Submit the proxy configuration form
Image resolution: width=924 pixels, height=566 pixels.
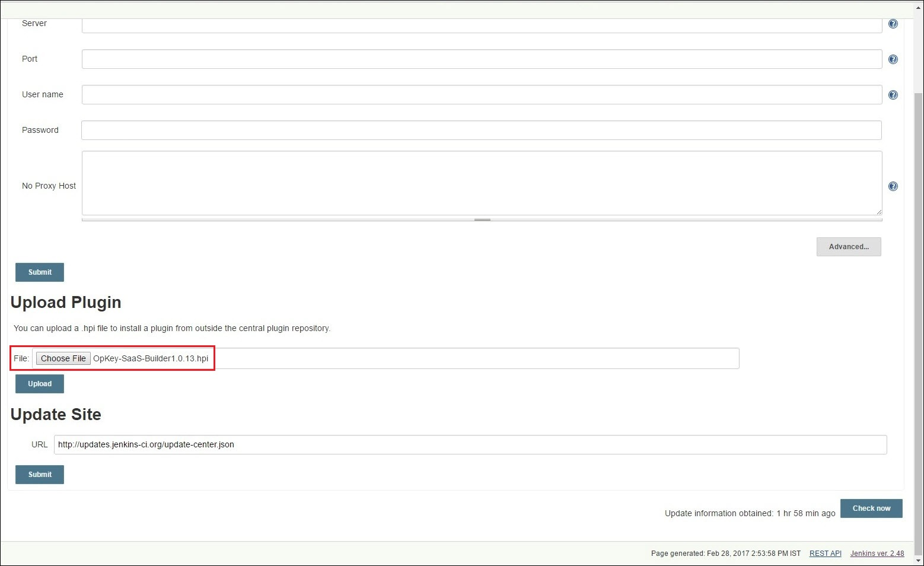point(40,272)
